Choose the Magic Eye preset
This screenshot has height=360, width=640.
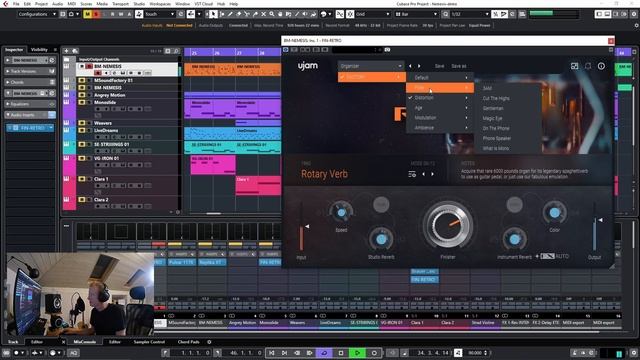pyautogui.click(x=492, y=118)
